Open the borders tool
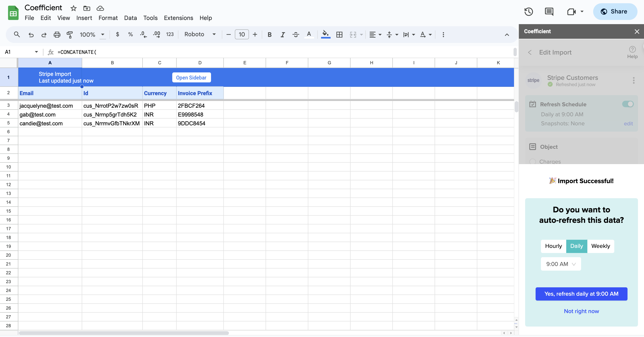The height and width of the screenshot is (337, 644). [339, 35]
